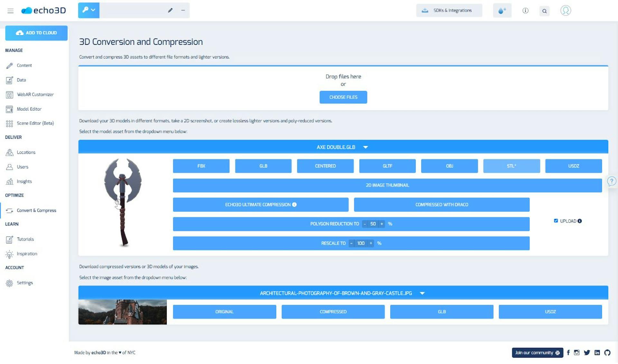
Task: Open the user profile avatar menu
Action: (x=566, y=10)
